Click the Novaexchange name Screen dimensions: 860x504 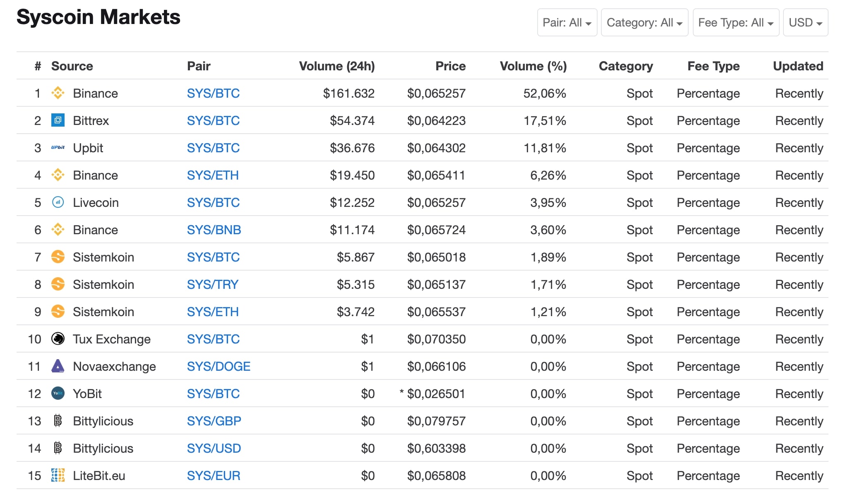[114, 367]
